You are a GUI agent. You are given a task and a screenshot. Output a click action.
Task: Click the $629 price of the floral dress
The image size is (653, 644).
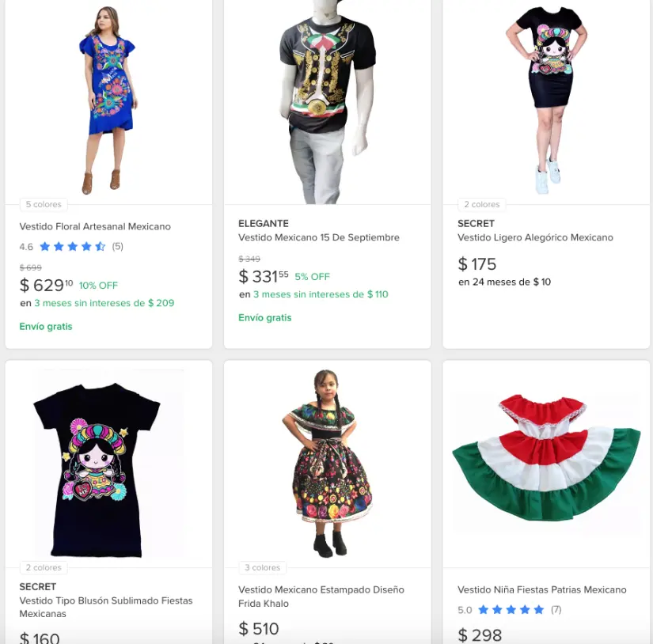pyautogui.click(x=46, y=286)
